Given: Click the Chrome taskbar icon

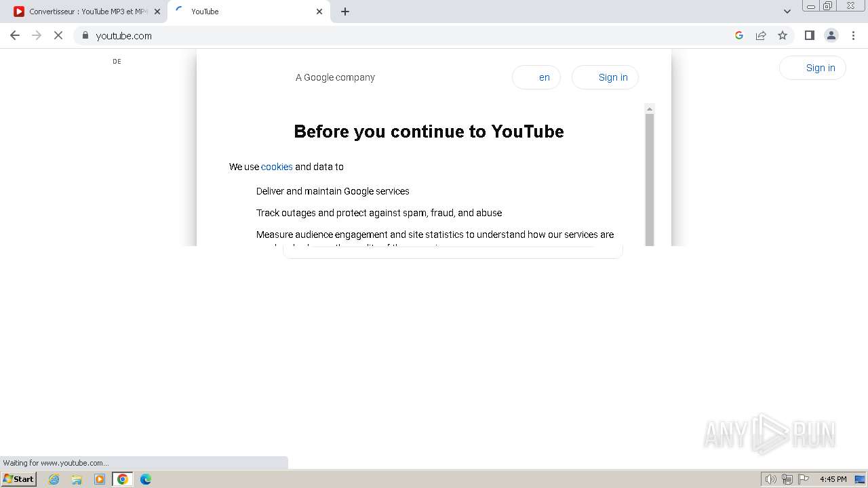Looking at the screenshot, I should (123, 479).
